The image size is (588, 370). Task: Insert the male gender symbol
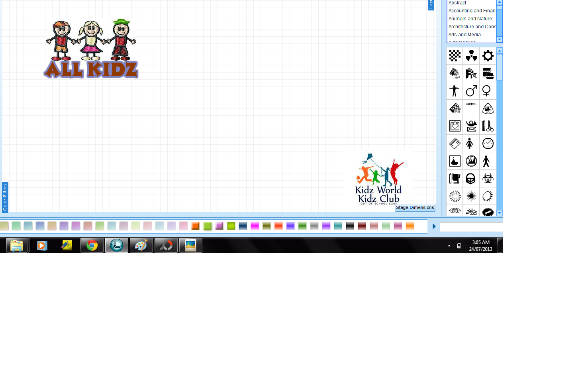pyautogui.click(x=471, y=91)
